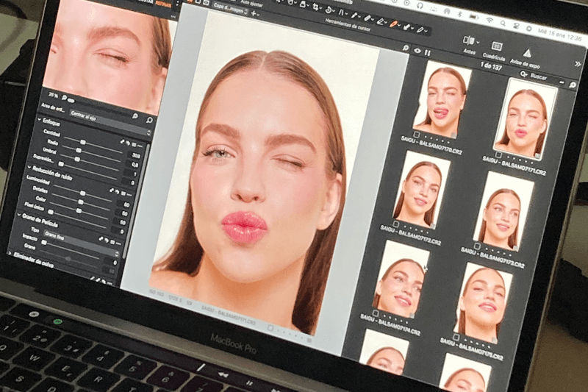Click the Cantidad value field 308
This screenshot has height=392, width=588.
tap(135, 155)
